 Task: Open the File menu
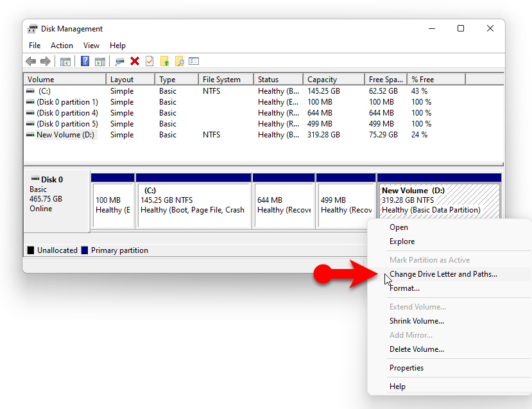35,46
